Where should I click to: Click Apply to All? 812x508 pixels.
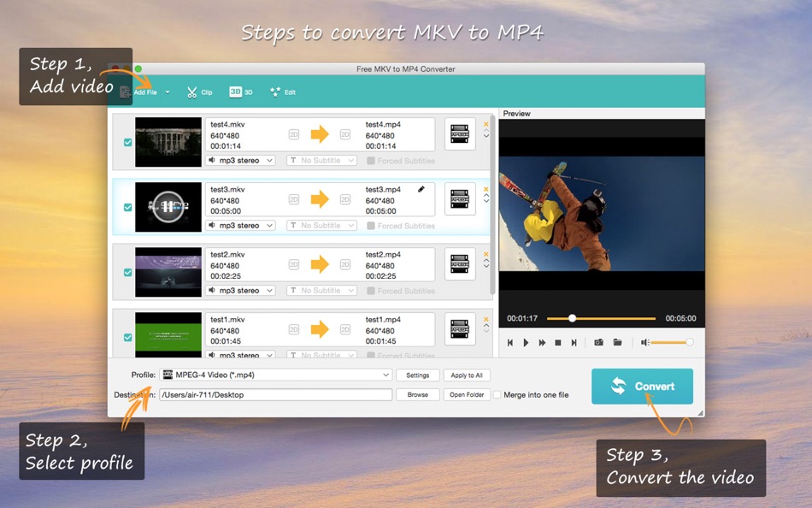[467, 375]
